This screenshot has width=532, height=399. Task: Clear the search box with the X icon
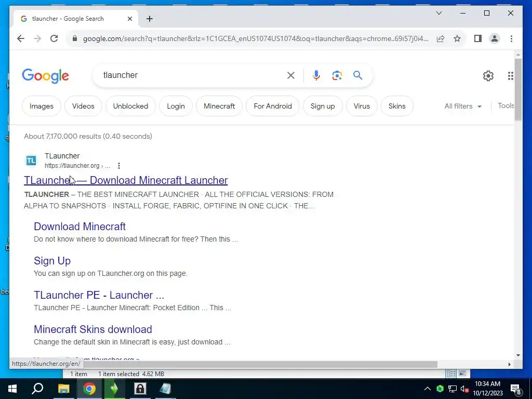[291, 75]
